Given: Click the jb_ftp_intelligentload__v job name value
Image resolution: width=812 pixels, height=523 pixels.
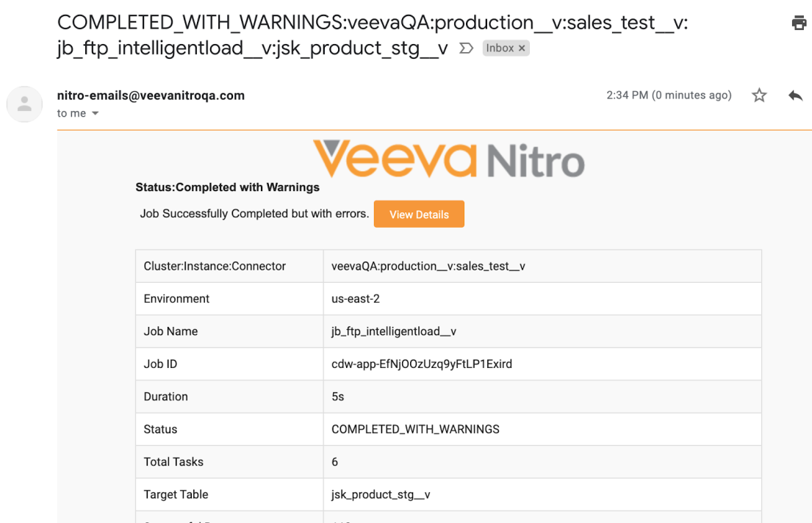Looking at the screenshot, I should 394,331.
